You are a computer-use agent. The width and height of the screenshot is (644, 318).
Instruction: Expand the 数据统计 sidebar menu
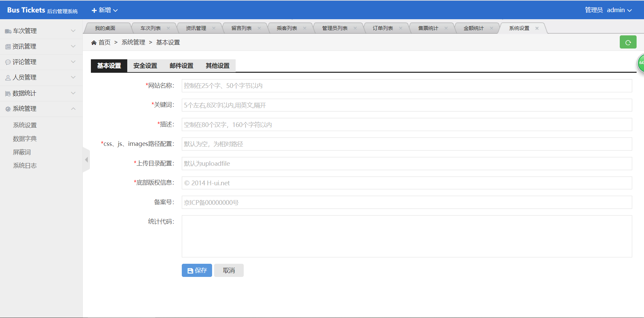click(41, 93)
